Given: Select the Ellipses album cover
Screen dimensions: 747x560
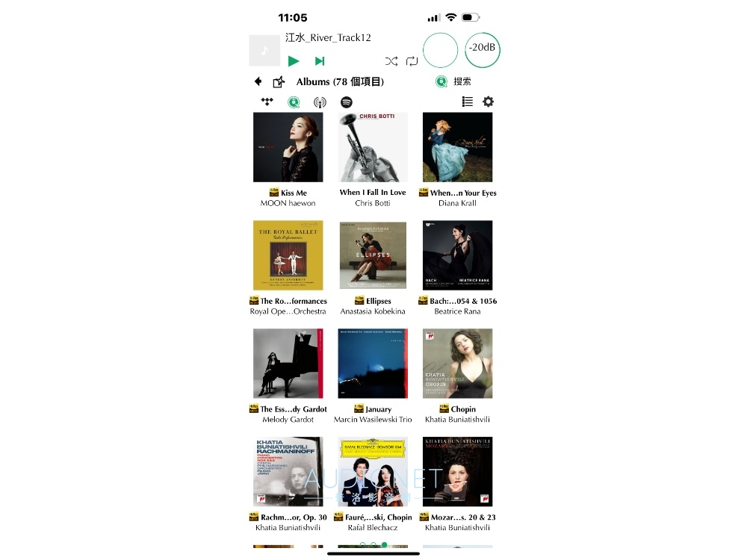Looking at the screenshot, I should pyautogui.click(x=373, y=255).
